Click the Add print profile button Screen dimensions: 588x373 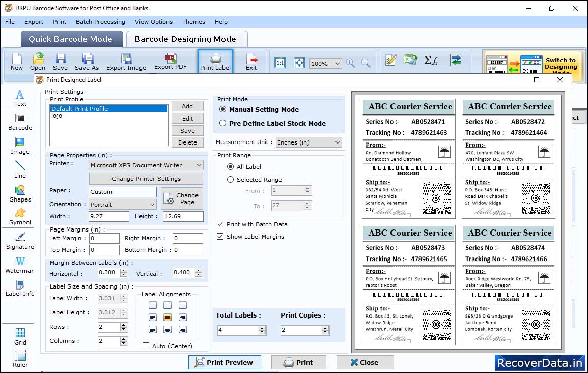click(x=187, y=106)
